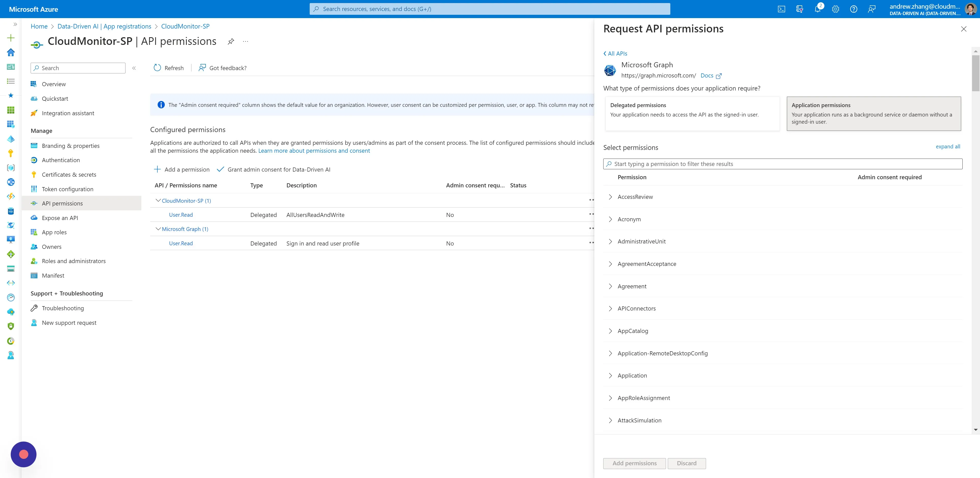
Task: Click the user account avatar
Action: 971,9
